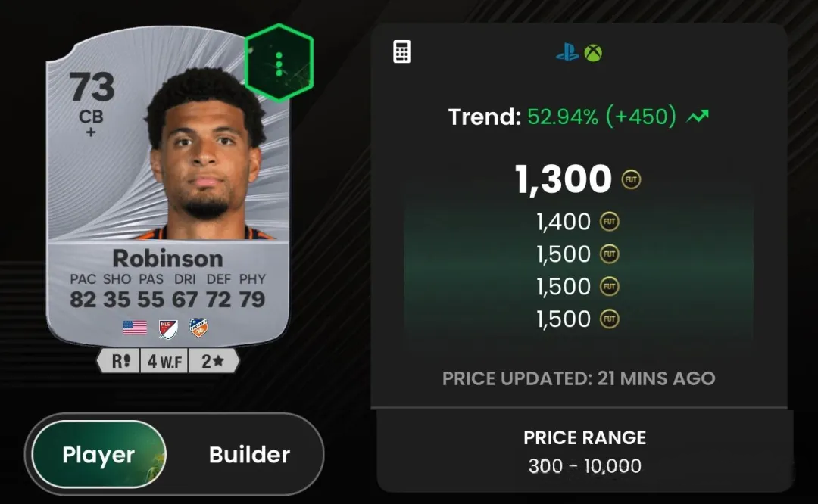Switch to the Builder tab
Viewport: 818px width, 504px height.
tap(249, 455)
